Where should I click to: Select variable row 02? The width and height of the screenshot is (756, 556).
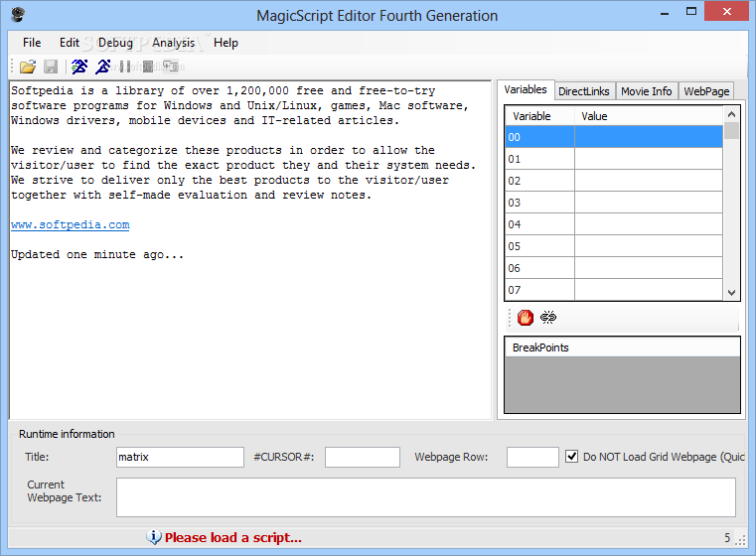pos(614,180)
